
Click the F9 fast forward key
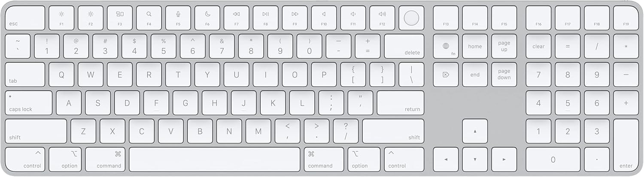pos(295,18)
